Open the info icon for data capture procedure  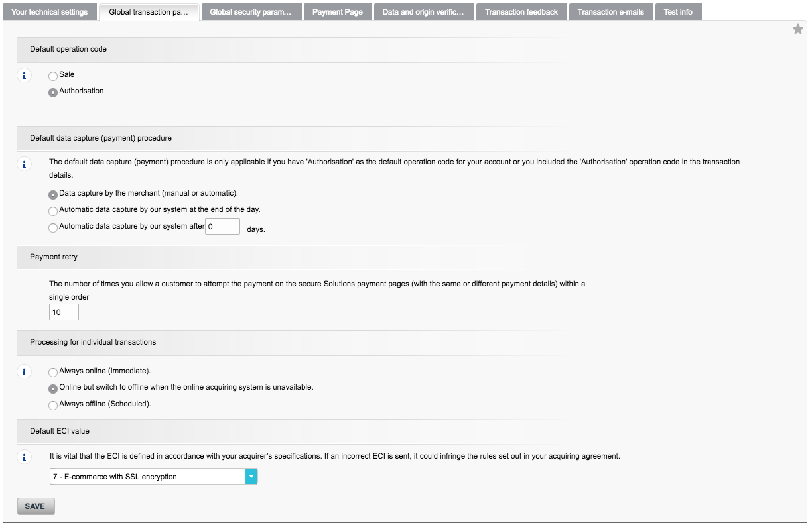point(24,164)
